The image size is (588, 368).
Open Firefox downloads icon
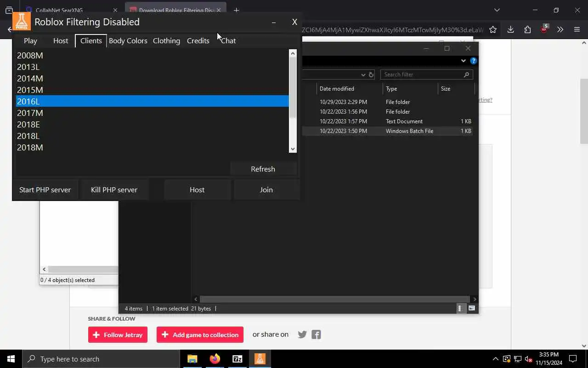[510, 29]
